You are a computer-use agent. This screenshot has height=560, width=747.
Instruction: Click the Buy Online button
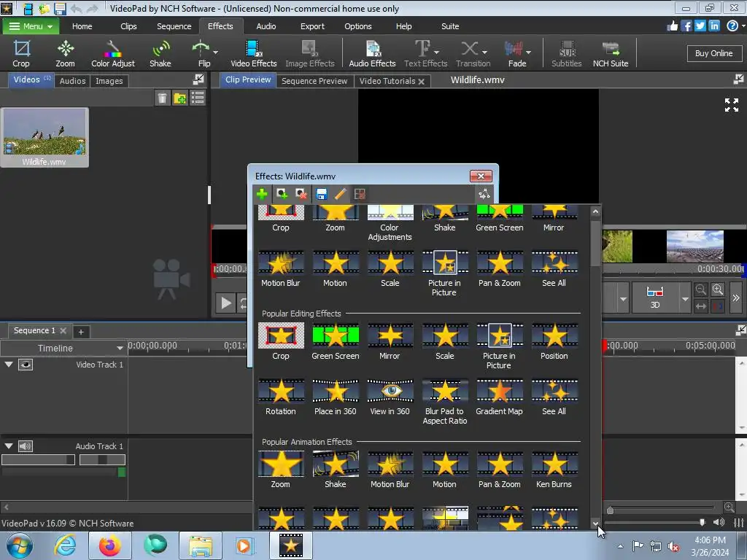click(x=713, y=53)
